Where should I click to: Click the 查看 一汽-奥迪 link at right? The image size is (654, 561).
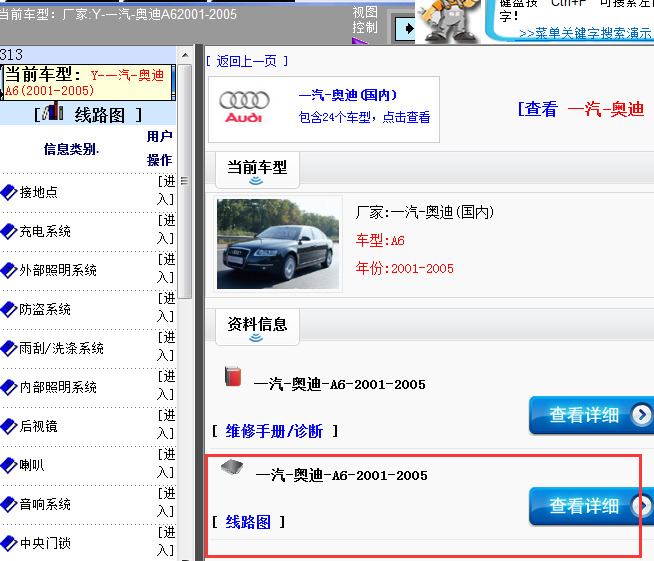581,109
